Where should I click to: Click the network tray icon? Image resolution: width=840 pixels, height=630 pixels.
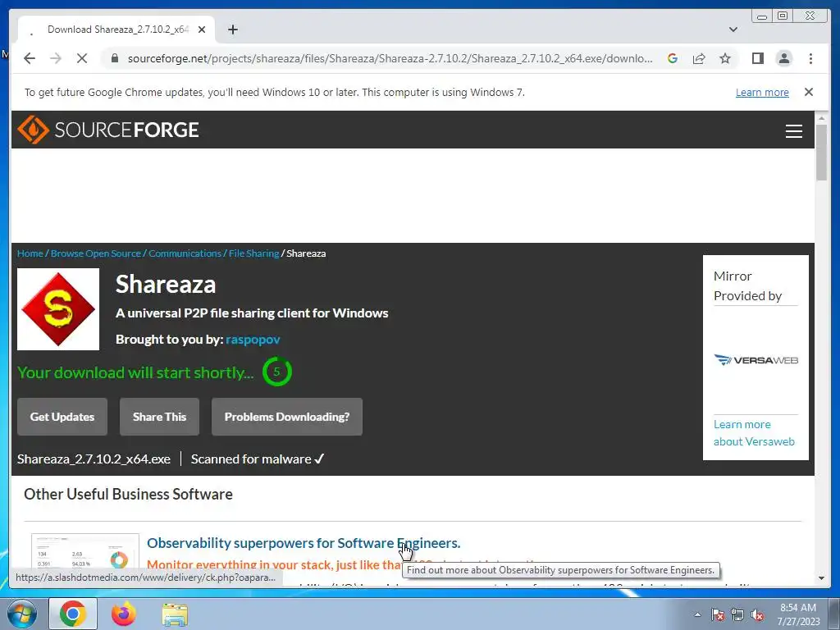tap(737, 614)
